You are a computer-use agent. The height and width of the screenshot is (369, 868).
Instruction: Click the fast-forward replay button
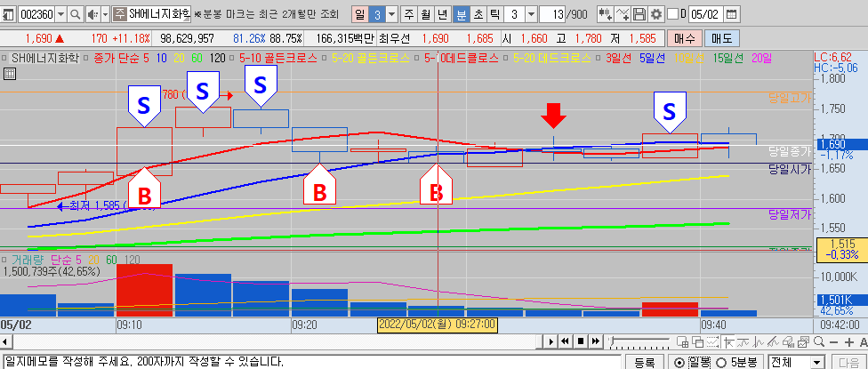596,341
